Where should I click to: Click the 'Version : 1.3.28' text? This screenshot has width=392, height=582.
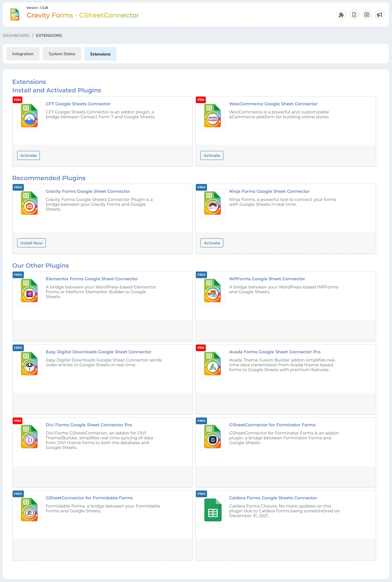[37, 8]
